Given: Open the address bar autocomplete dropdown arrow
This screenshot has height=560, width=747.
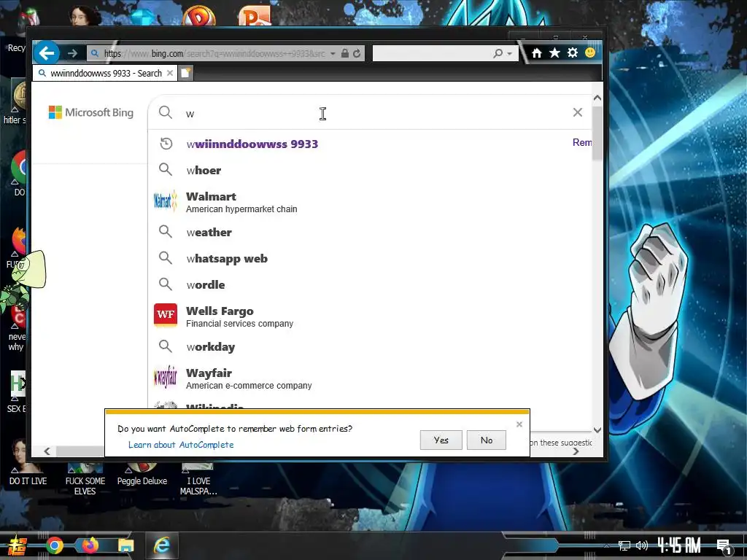Looking at the screenshot, I should pyautogui.click(x=333, y=53).
